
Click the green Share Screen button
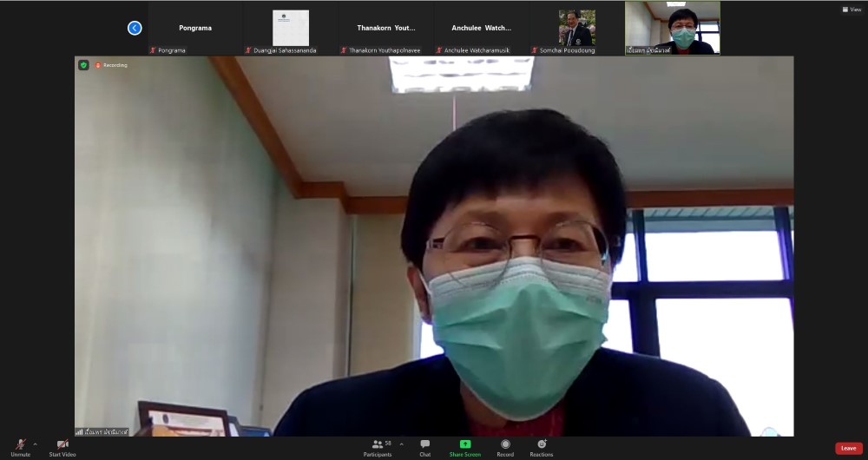coord(464,446)
